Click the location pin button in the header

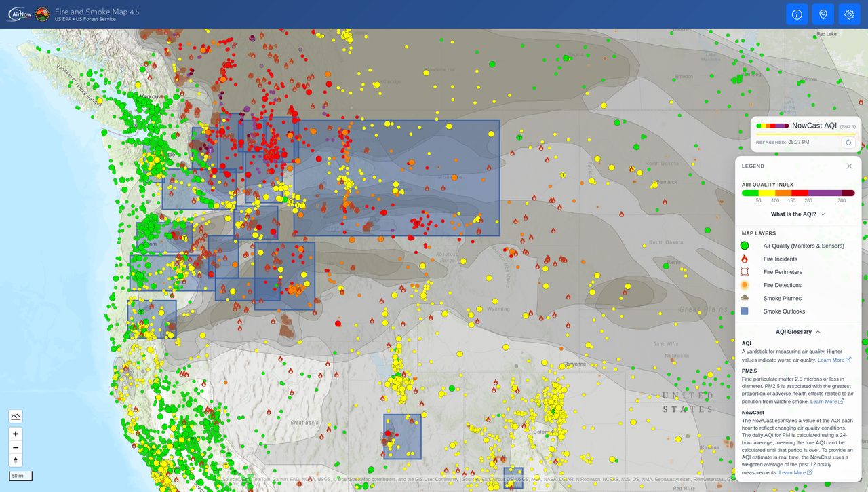823,14
